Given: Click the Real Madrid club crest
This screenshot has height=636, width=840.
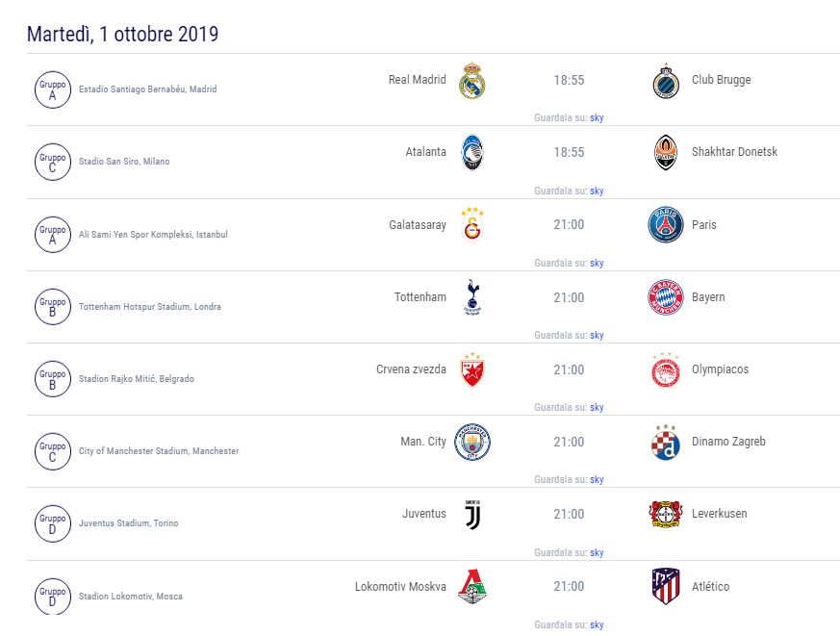Looking at the screenshot, I should 472,81.
